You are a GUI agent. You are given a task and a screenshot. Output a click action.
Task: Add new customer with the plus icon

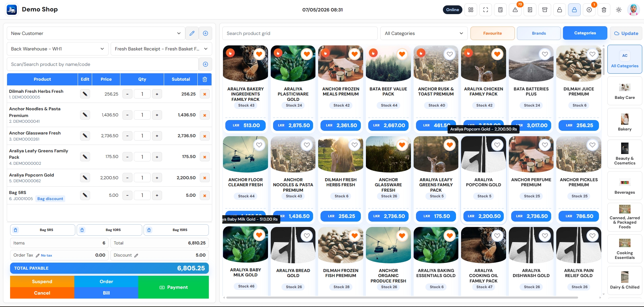click(x=205, y=33)
